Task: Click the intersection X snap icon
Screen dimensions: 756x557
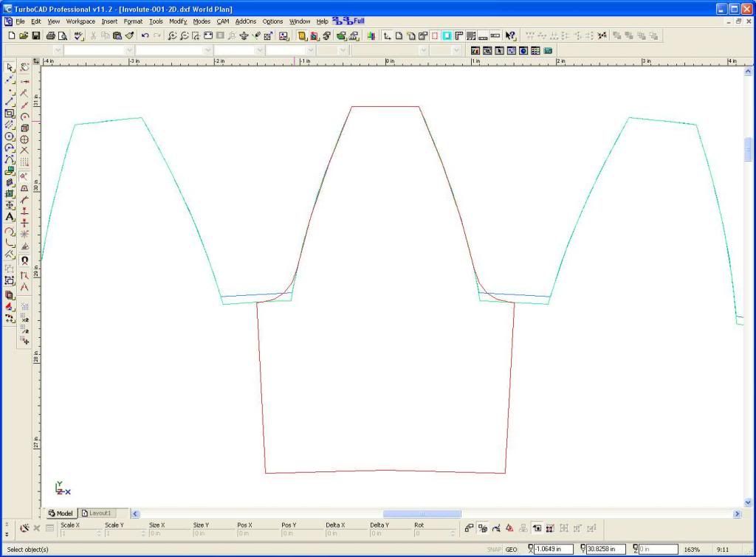Action: 24,151
